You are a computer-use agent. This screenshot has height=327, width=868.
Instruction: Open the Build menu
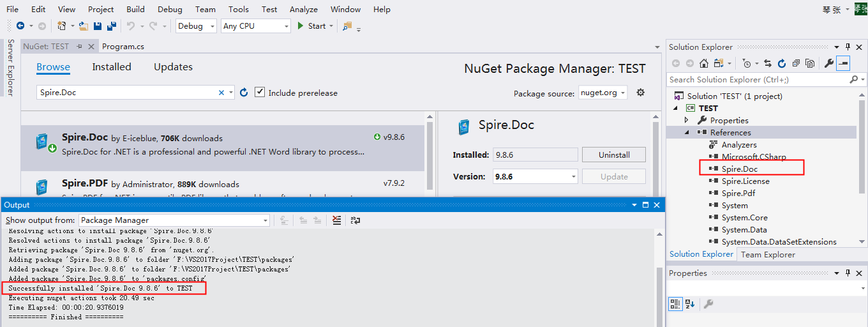pyautogui.click(x=135, y=9)
